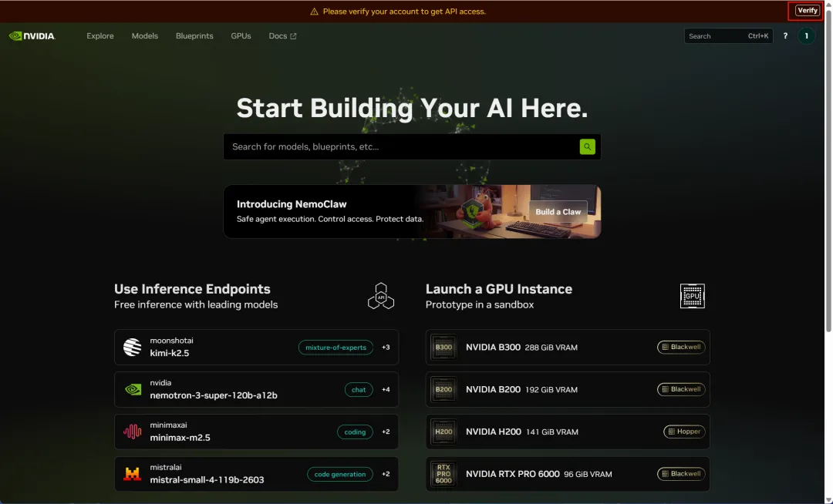833x504 pixels.
Task: Click the H200 chip thumbnail
Action: click(x=443, y=432)
